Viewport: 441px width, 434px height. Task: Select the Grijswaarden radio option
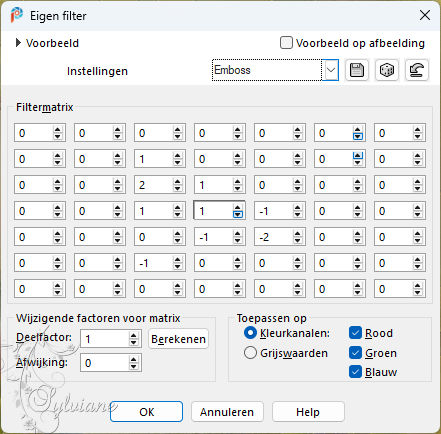(250, 353)
